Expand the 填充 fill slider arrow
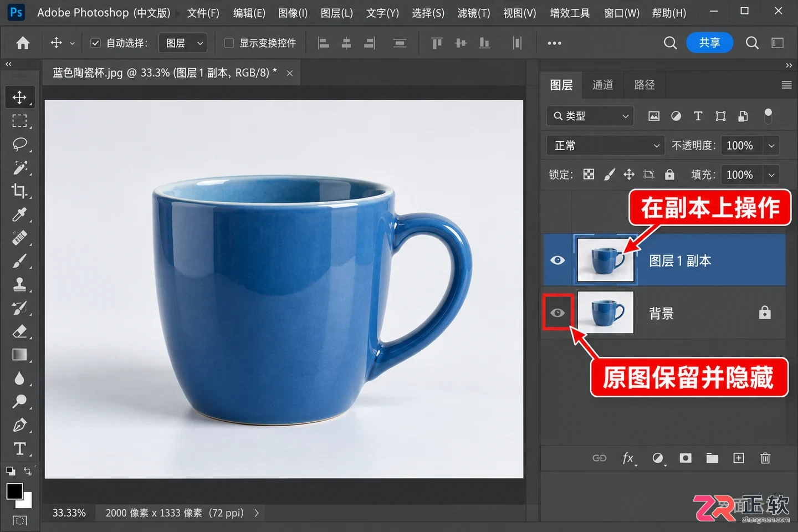The height and width of the screenshot is (532, 798). [771, 175]
